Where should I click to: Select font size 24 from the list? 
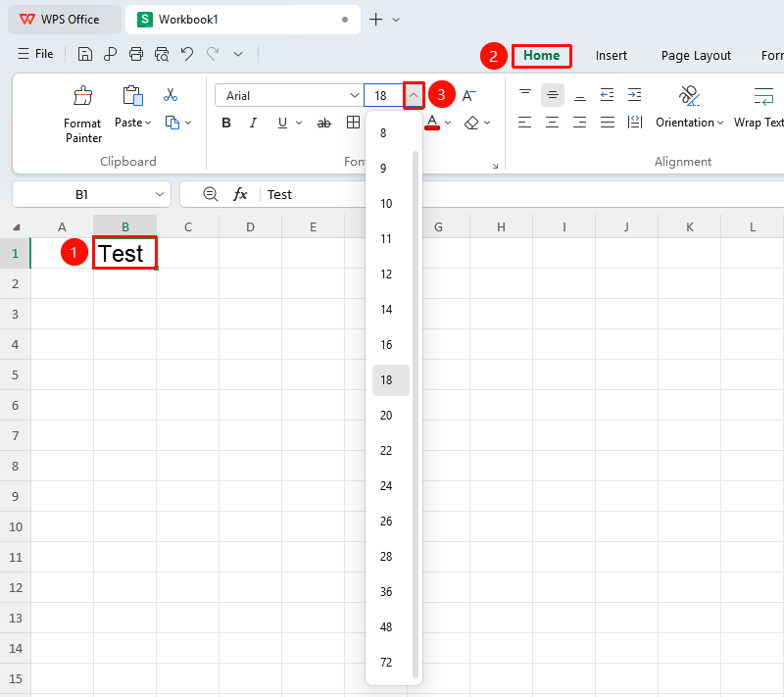(386, 486)
